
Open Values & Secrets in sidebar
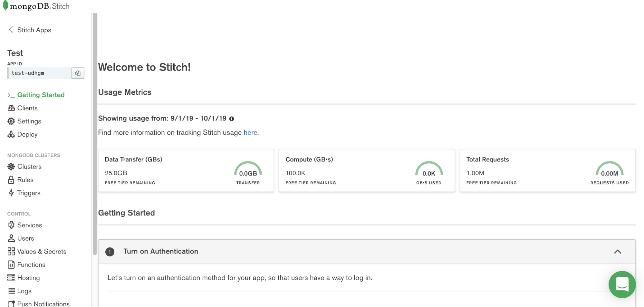(42, 252)
